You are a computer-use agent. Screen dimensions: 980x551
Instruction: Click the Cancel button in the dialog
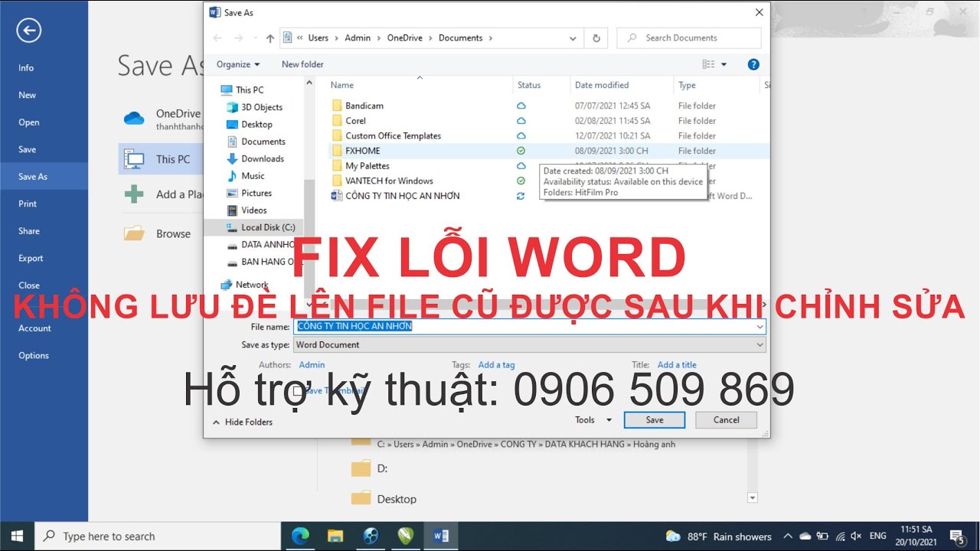tap(726, 419)
